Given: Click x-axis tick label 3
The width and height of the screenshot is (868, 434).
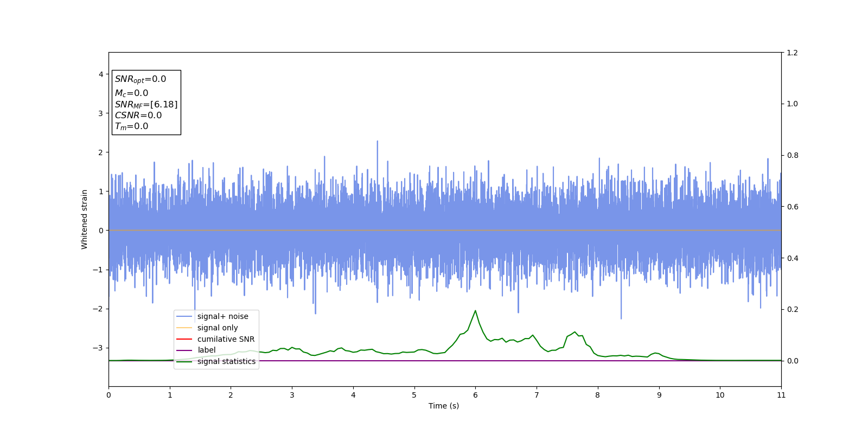Looking at the screenshot, I should click(x=292, y=395).
